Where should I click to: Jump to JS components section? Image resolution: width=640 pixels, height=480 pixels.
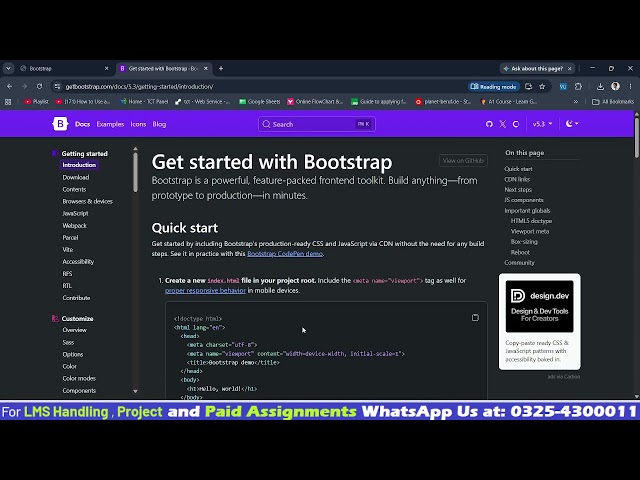pos(524,200)
